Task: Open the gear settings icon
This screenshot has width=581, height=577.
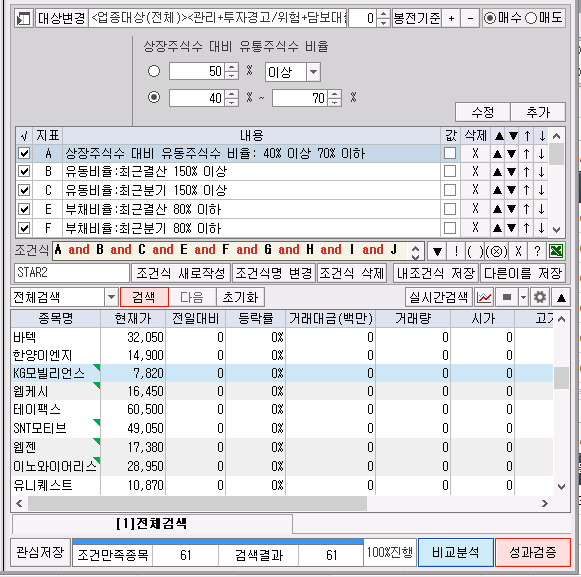Action: point(540,297)
